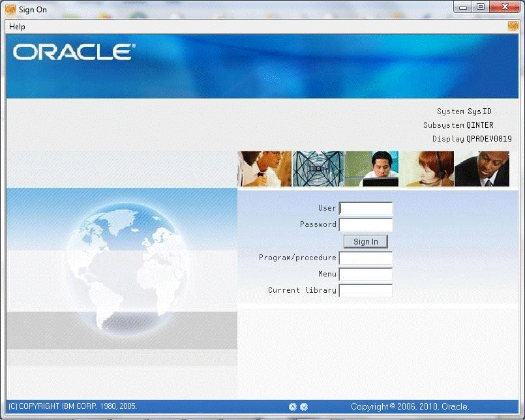Click the orange icon at menu bar right

coord(513,26)
